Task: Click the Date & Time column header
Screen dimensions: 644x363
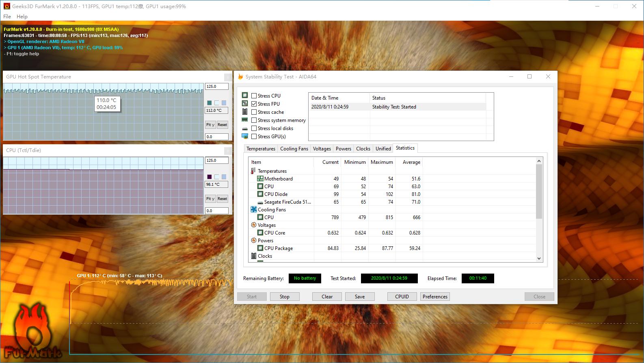Action: [339, 98]
